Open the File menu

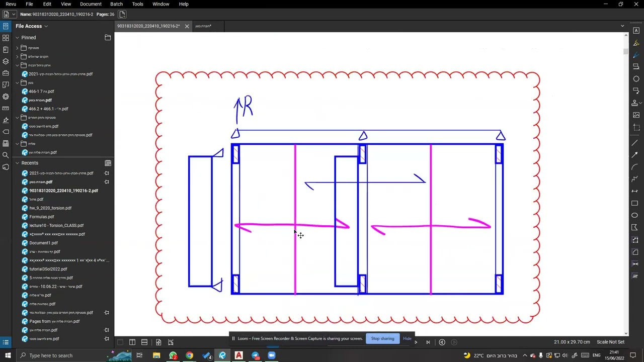[x=29, y=4]
